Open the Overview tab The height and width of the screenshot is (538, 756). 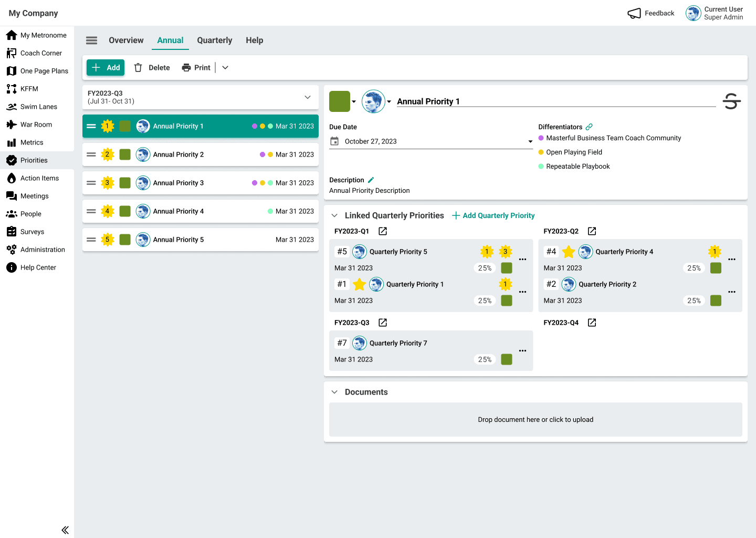(x=126, y=40)
